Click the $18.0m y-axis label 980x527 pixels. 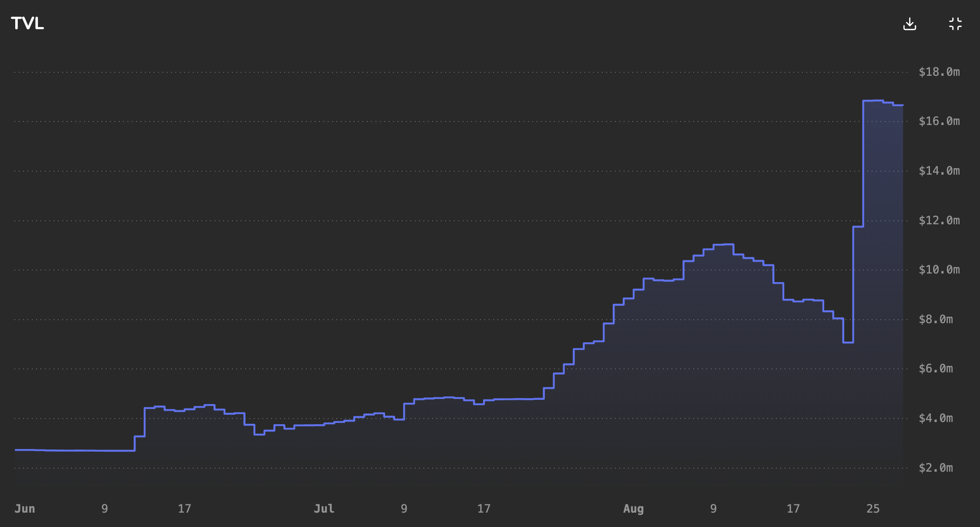(x=939, y=72)
